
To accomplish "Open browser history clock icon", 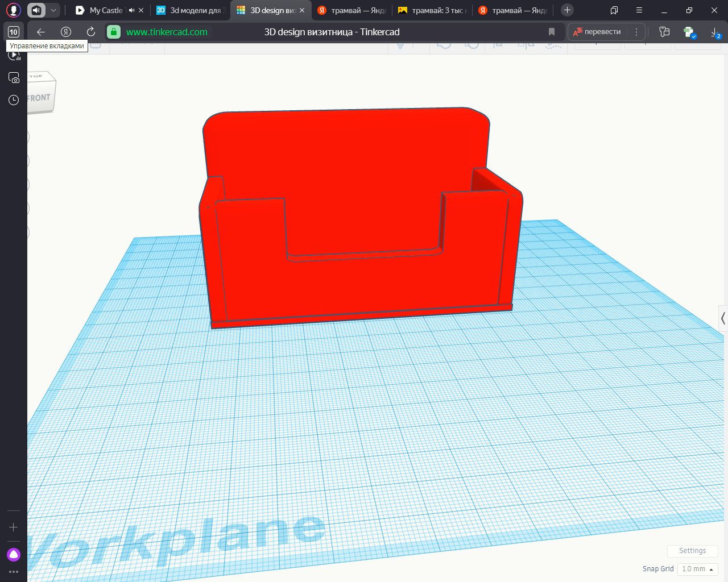I will [x=14, y=100].
